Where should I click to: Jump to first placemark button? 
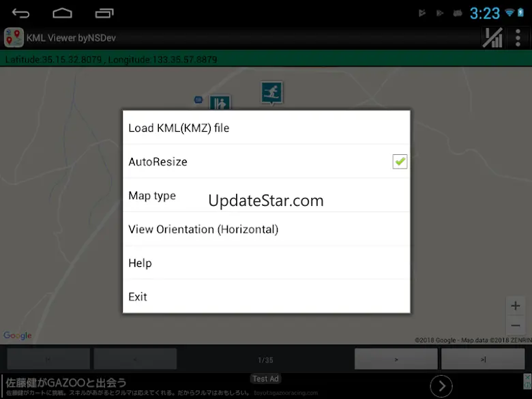(48, 359)
